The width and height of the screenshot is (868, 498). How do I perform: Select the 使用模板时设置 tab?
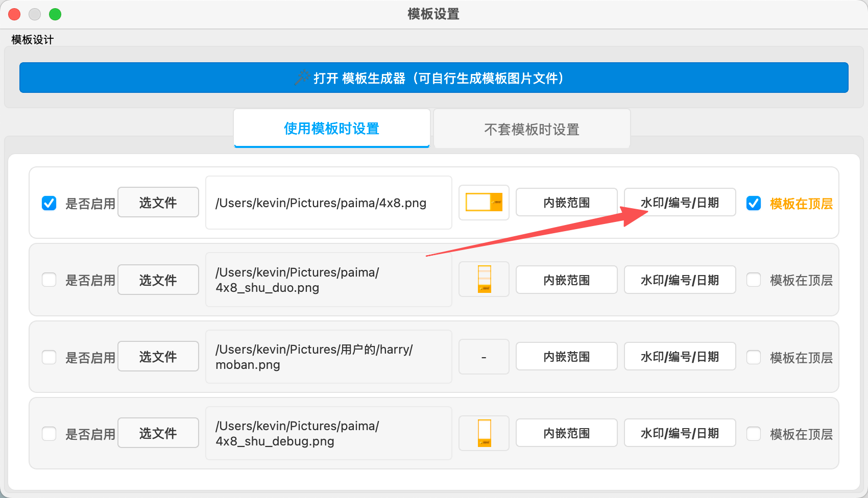[331, 129]
